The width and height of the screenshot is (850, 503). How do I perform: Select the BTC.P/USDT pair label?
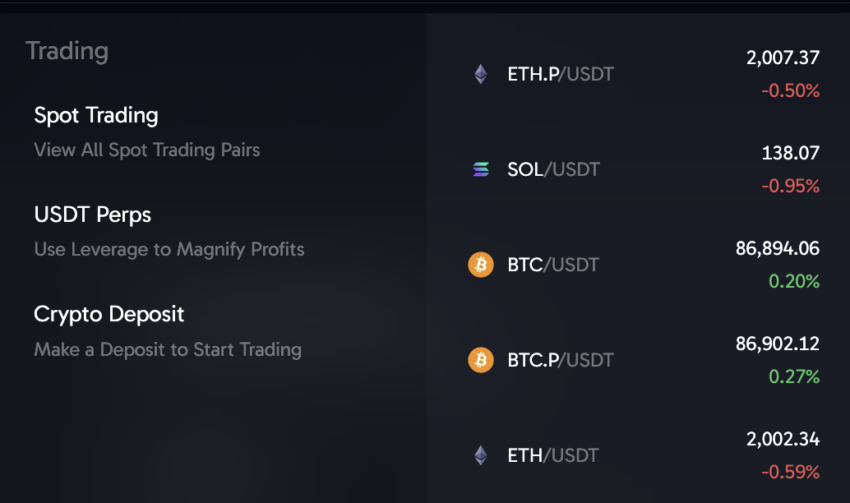click(x=561, y=360)
